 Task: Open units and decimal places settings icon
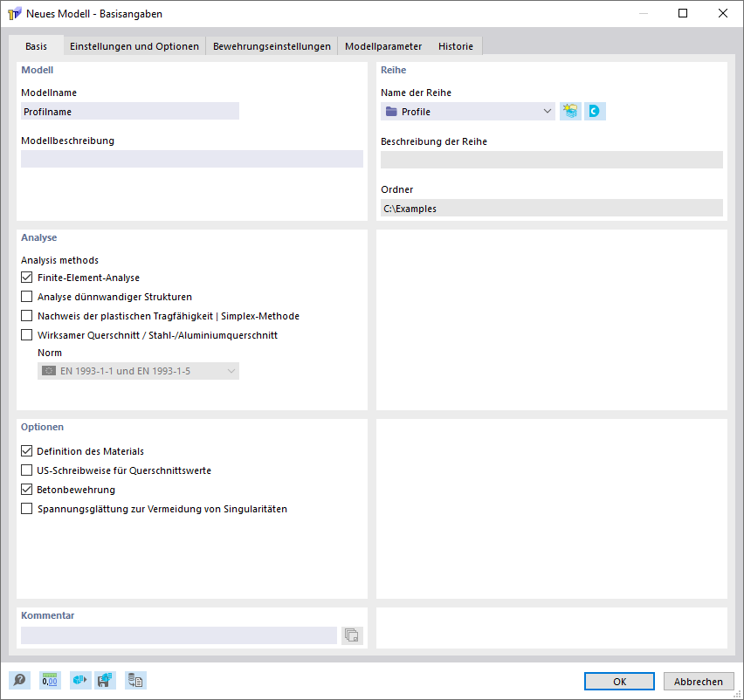pos(50,681)
